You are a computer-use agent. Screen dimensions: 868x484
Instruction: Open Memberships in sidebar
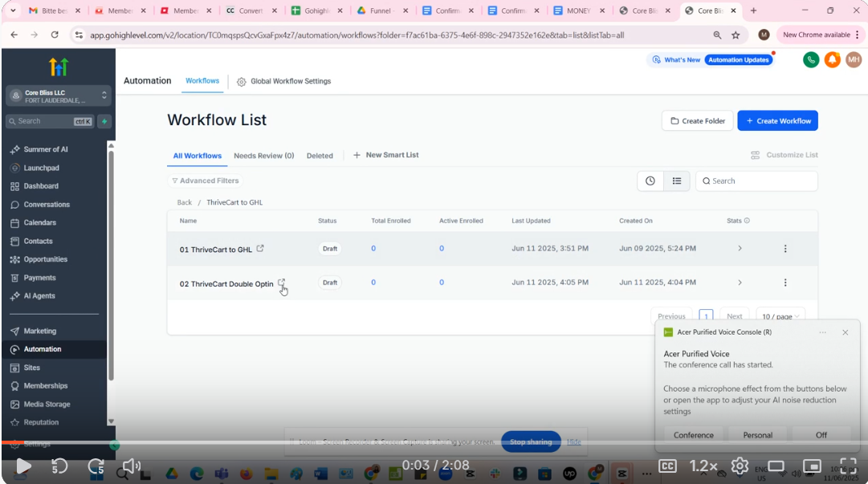[46, 385]
